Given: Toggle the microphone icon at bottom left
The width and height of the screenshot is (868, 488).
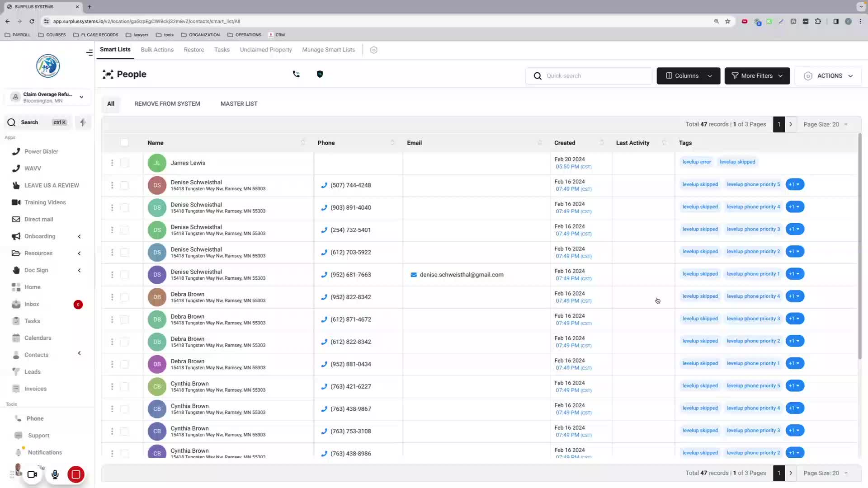Looking at the screenshot, I should pos(55,474).
